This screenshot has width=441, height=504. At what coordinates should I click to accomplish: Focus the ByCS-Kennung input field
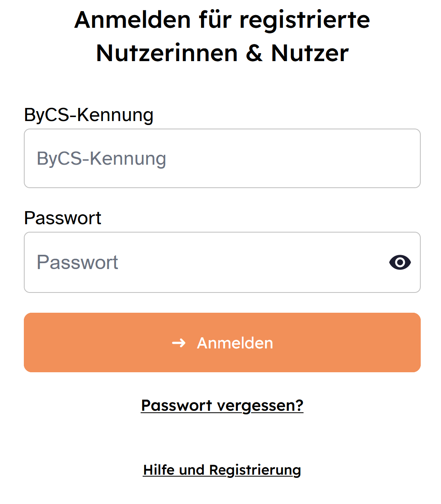click(x=222, y=158)
